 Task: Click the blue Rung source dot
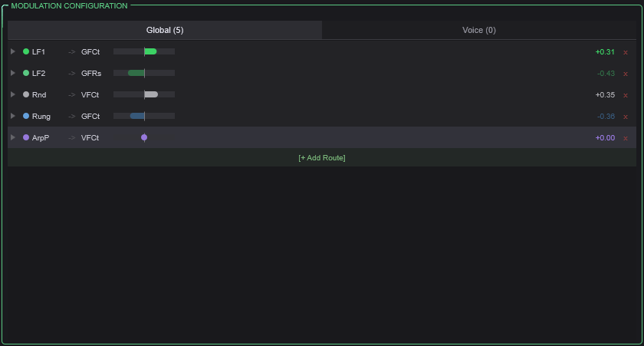(26, 116)
